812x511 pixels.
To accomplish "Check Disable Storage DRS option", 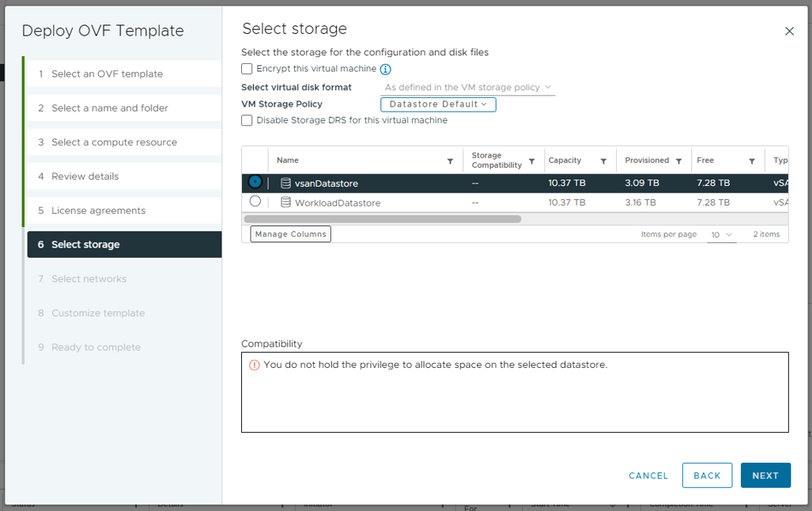I will pos(247,120).
